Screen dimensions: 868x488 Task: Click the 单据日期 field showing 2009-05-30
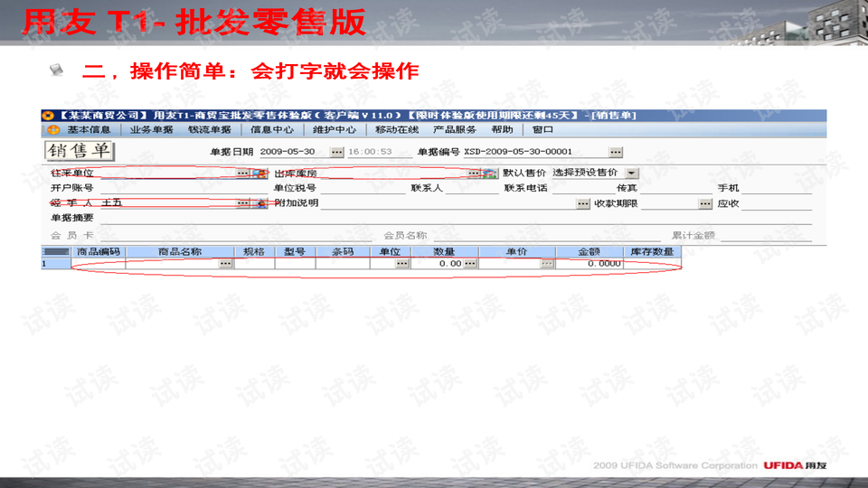pyautogui.click(x=293, y=152)
